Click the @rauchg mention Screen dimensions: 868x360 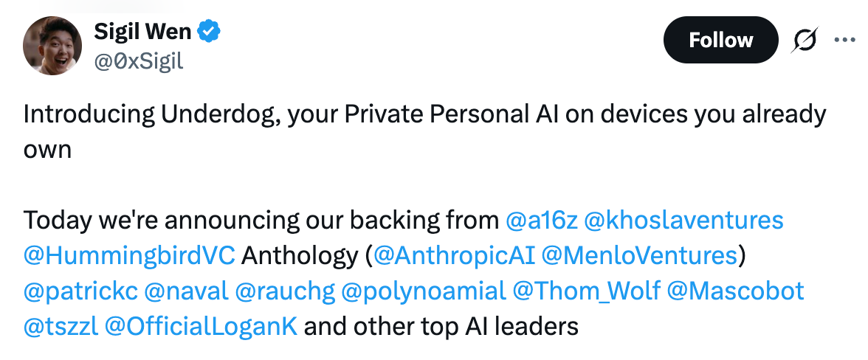tap(285, 291)
